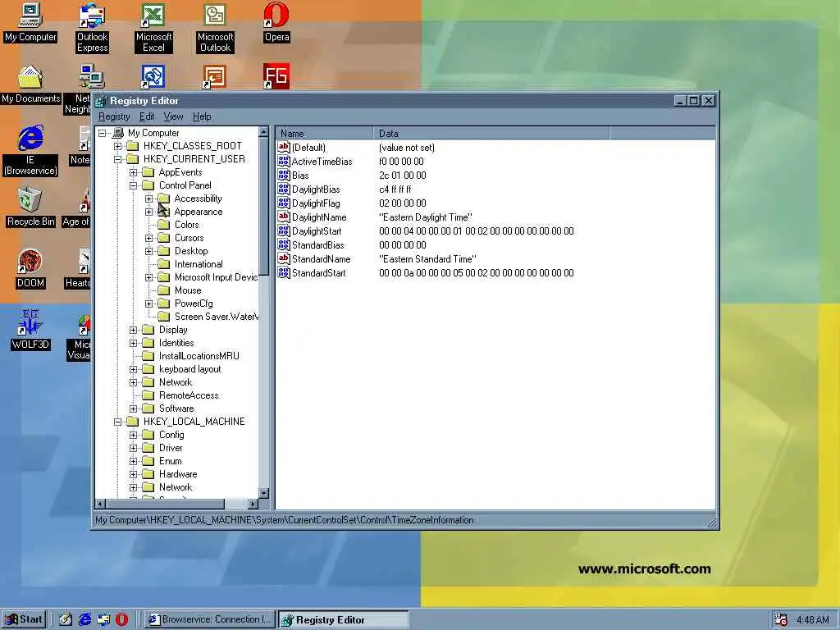
Task: Expand the Software key
Action: (x=134, y=409)
